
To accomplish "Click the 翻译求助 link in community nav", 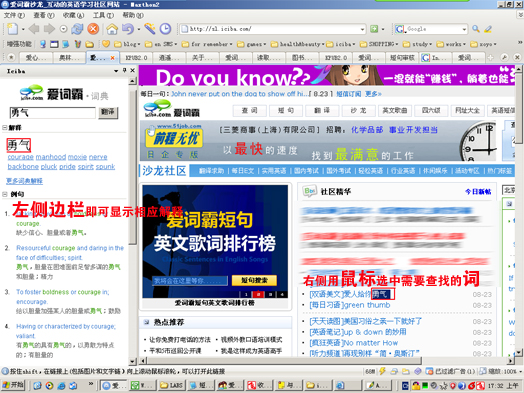I will tap(211, 171).
